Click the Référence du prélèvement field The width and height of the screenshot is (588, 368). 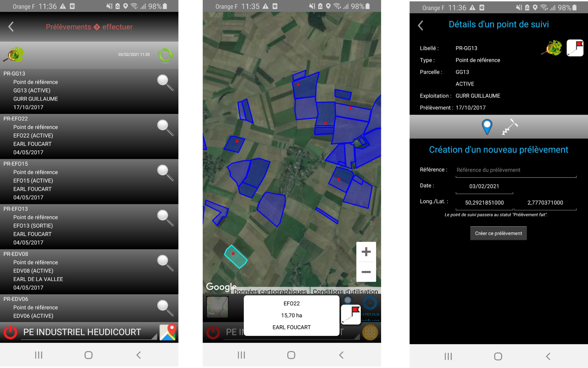point(515,170)
